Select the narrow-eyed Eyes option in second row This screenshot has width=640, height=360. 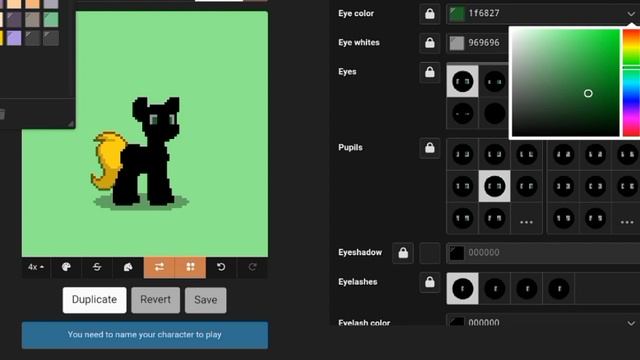[462, 113]
